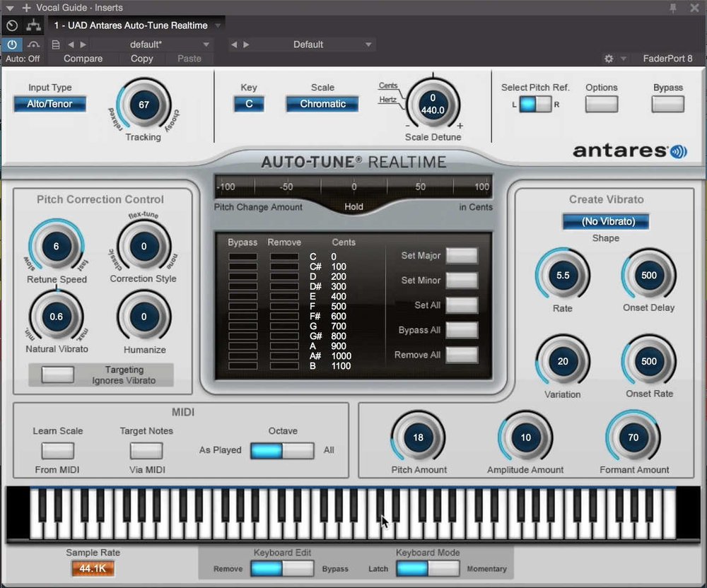Click the preset file icon next to Compare
The height and width of the screenshot is (588, 707).
coord(55,44)
